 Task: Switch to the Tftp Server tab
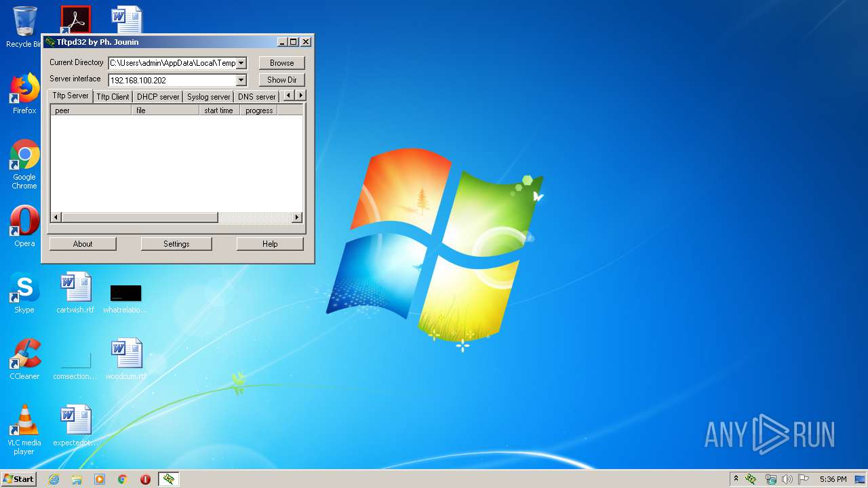pyautogui.click(x=71, y=96)
